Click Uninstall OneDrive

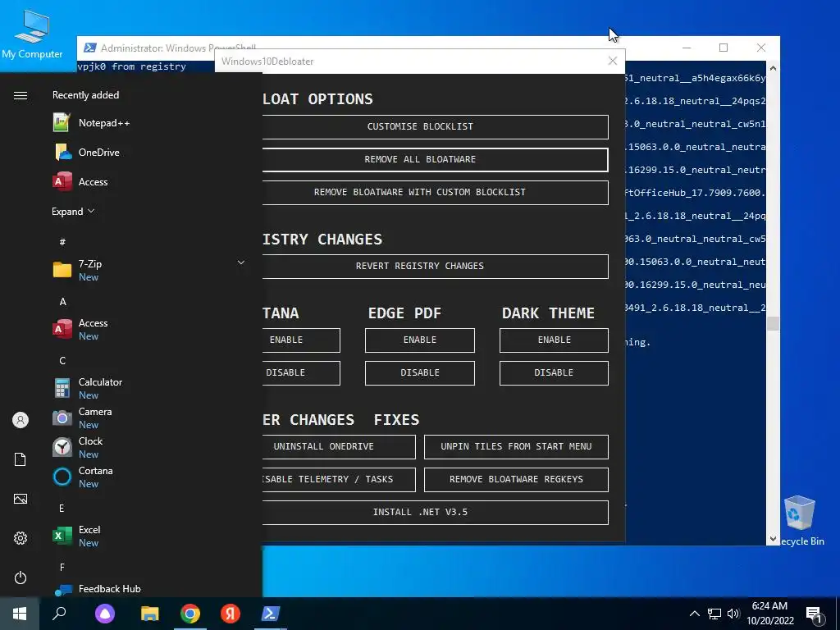click(x=339, y=447)
